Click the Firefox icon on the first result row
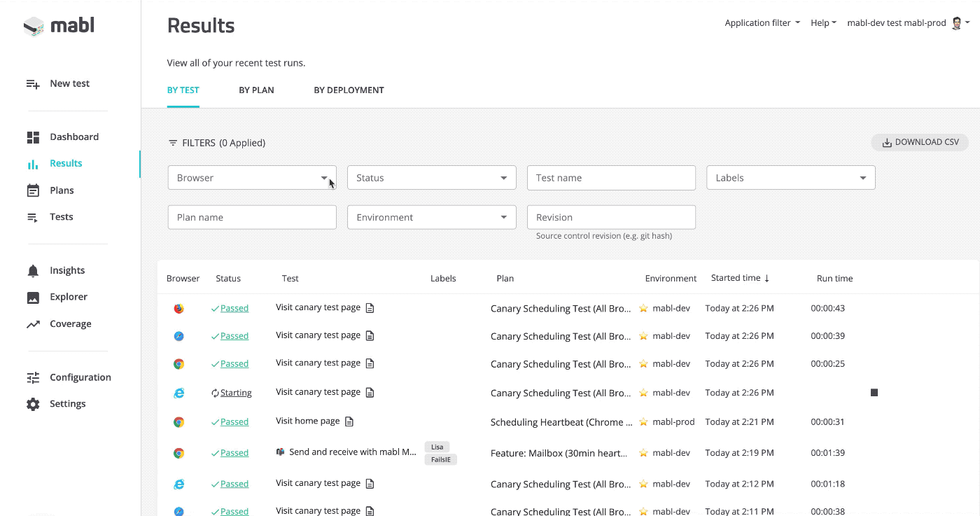This screenshot has width=980, height=516. pos(179,308)
